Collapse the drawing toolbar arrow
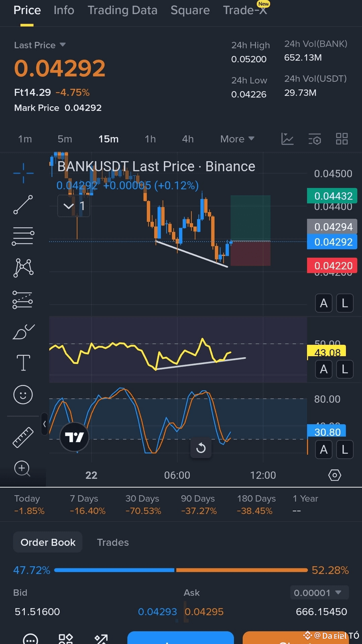The image size is (362, 644). coord(44,424)
